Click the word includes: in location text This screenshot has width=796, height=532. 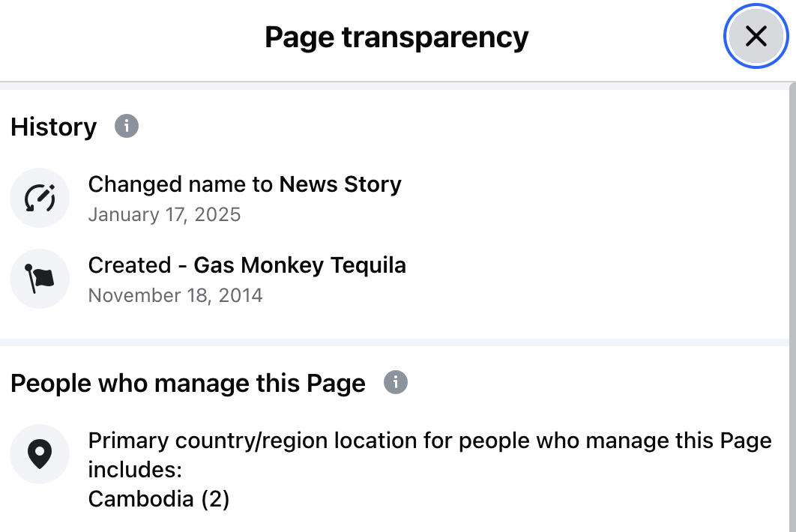point(136,470)
